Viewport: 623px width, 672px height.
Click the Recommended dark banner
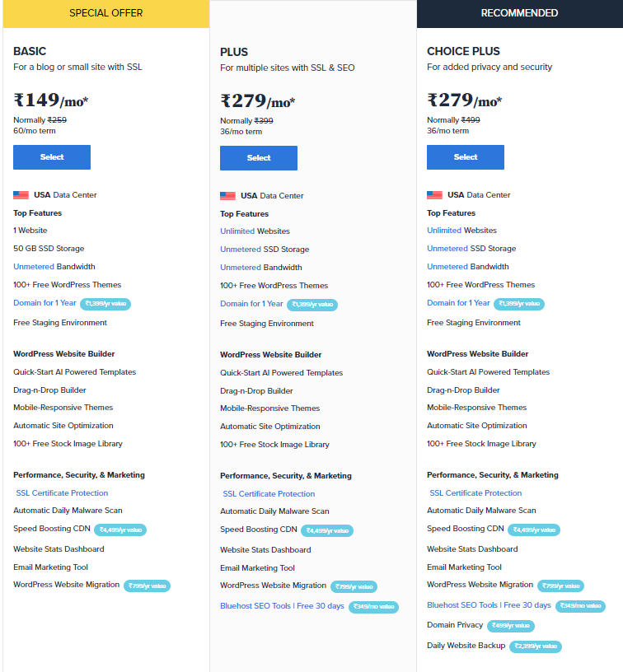[x=520, y=13]
